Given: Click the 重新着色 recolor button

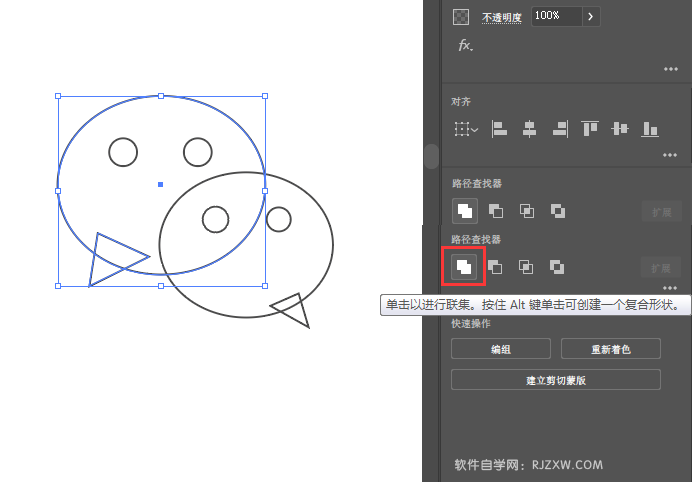Looking at the screenshot, I should pos(611,349).
